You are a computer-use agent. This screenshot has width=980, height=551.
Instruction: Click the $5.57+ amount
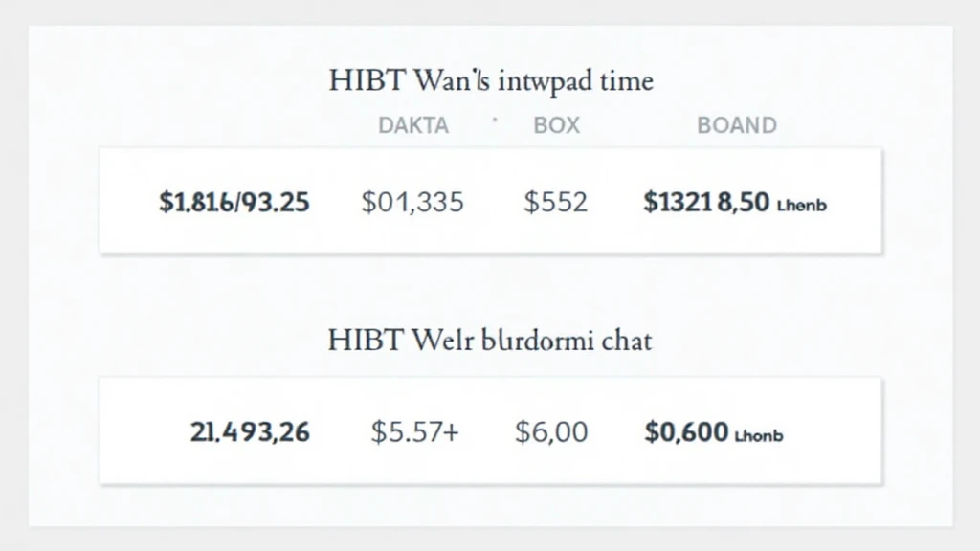pos(414,431)
